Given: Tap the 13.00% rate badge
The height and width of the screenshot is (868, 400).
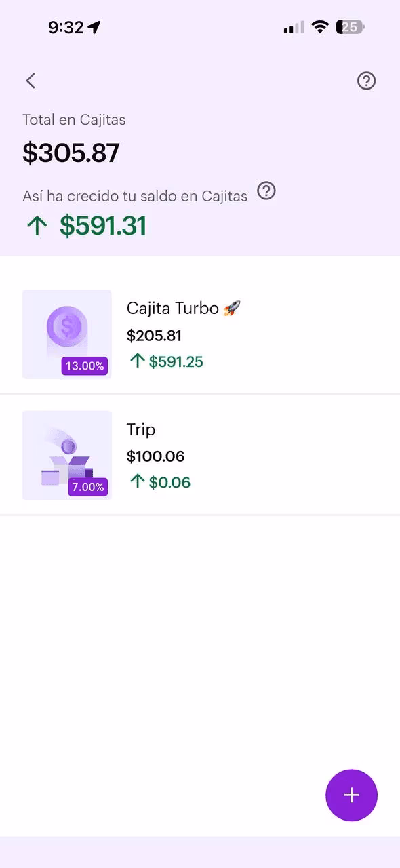Looking at the screenshot, I should click(85, 366).
